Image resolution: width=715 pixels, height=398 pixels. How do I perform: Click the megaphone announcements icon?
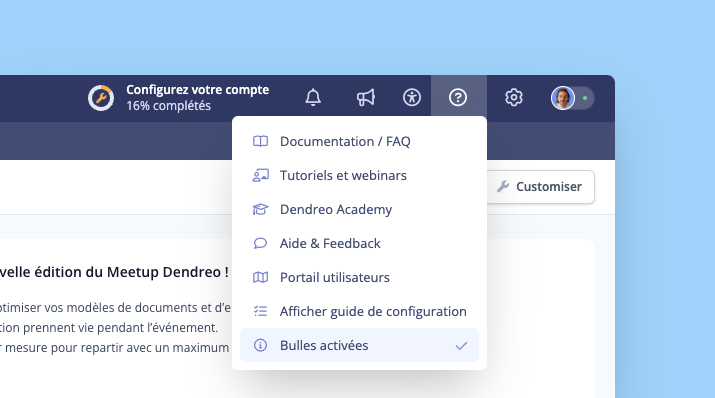(366, 98)
